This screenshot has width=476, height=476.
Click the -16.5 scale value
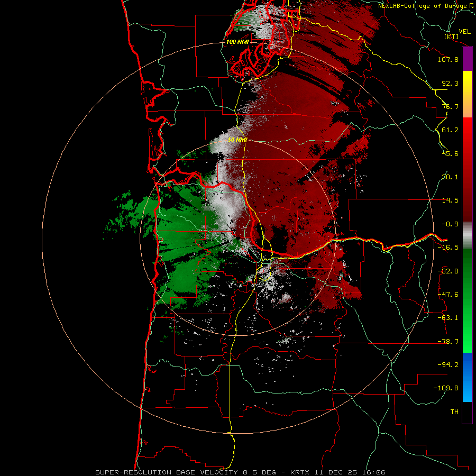point(448,248)
